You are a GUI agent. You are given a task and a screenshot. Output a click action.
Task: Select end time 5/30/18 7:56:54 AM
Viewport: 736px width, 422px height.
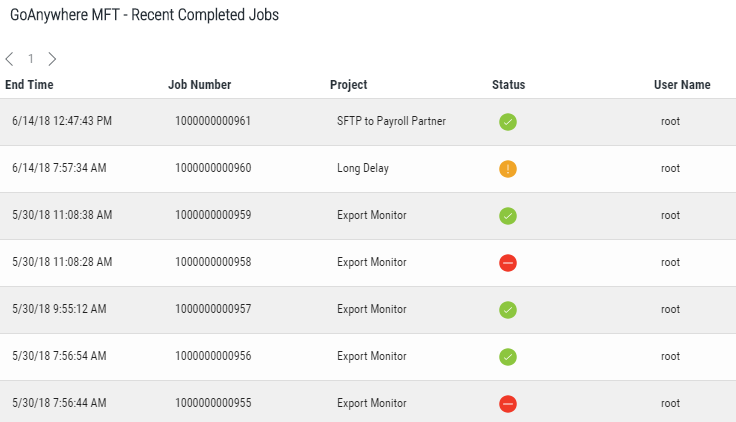pyautogui.click(x=59, y=356)
